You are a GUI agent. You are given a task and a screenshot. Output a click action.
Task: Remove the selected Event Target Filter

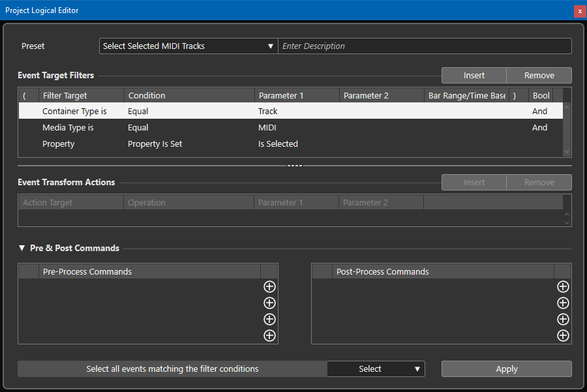539,76
